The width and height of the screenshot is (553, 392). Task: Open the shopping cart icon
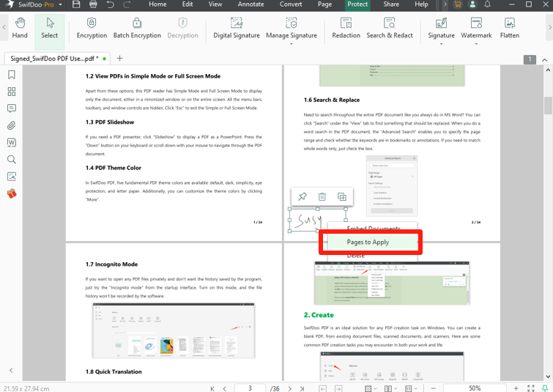[458, 4]
